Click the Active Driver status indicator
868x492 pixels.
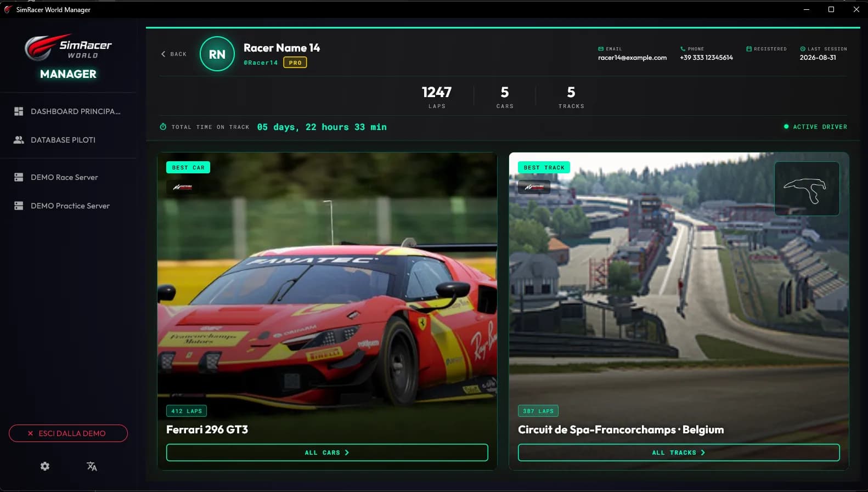click(815, 127)
